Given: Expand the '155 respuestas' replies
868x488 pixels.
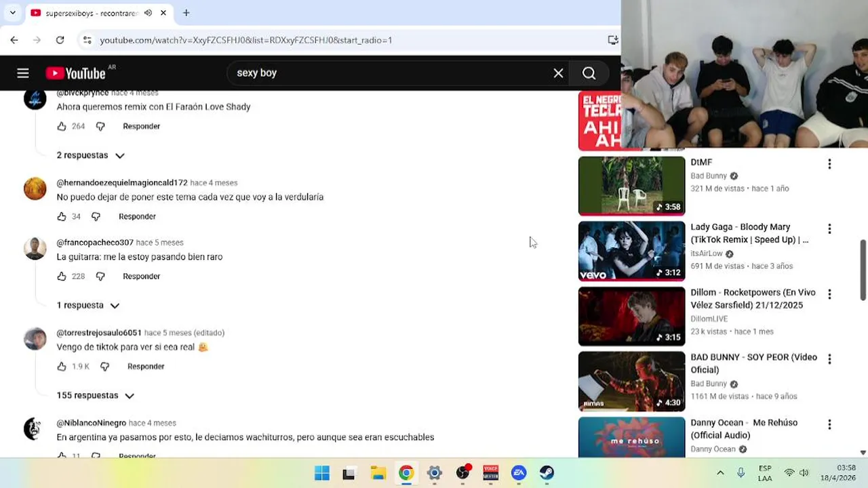Looking at the screenshot, I should 96,395.
